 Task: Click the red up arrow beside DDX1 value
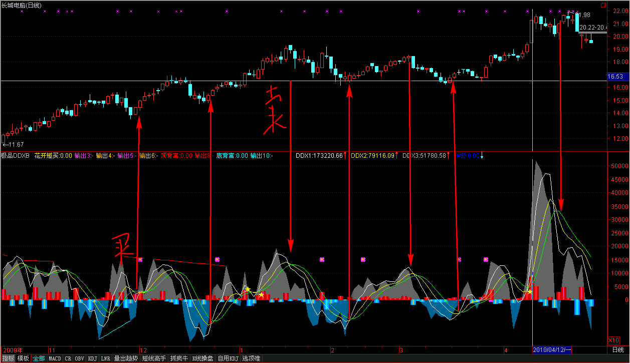pyautogui.click(x=346, y=156)
